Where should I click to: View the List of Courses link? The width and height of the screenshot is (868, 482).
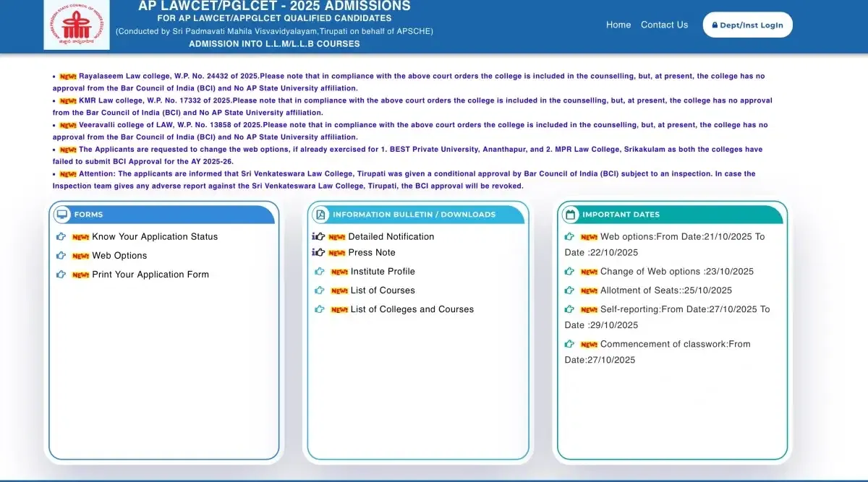coord(383,291)
